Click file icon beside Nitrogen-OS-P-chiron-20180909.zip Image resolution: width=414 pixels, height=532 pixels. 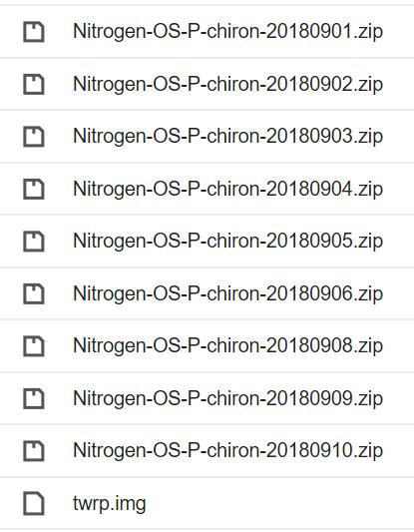pos(34,398)
